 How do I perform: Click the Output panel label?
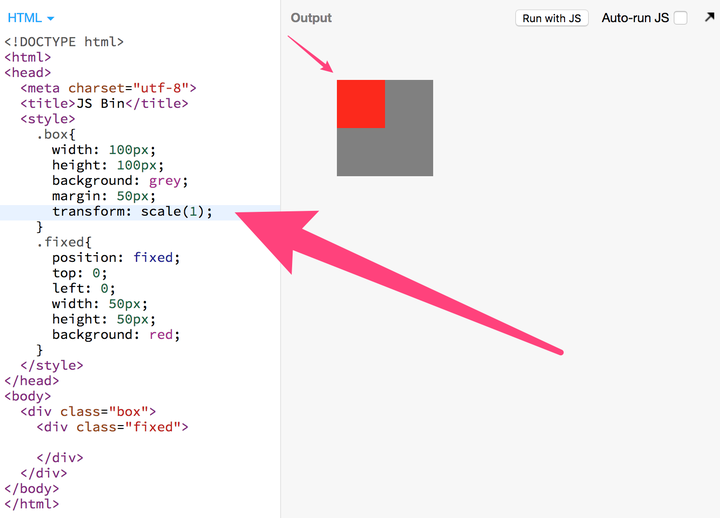tap(311, 18)
